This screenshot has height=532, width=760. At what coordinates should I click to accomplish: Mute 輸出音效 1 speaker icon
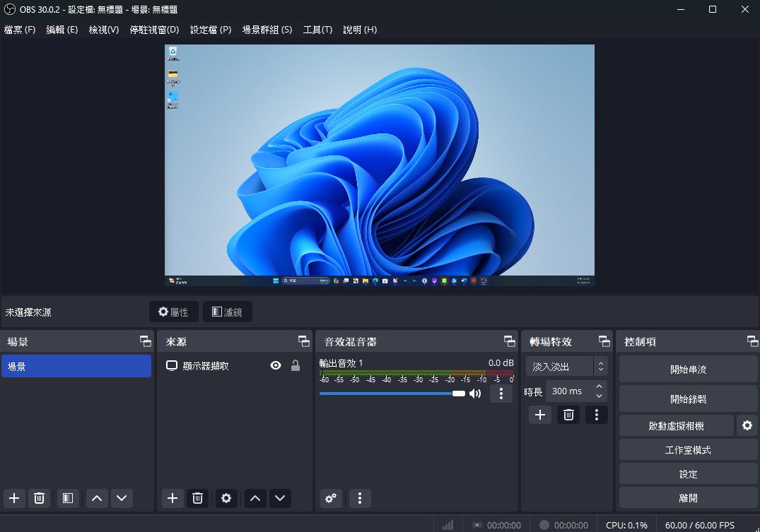[x=475, y=394]
